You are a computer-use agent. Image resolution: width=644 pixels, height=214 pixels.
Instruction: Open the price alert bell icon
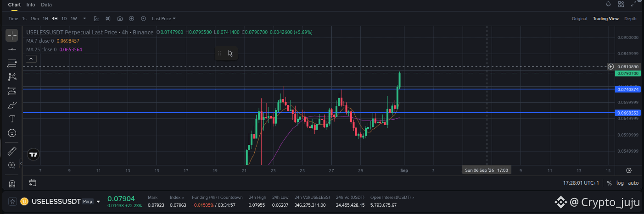pos(609,4)
